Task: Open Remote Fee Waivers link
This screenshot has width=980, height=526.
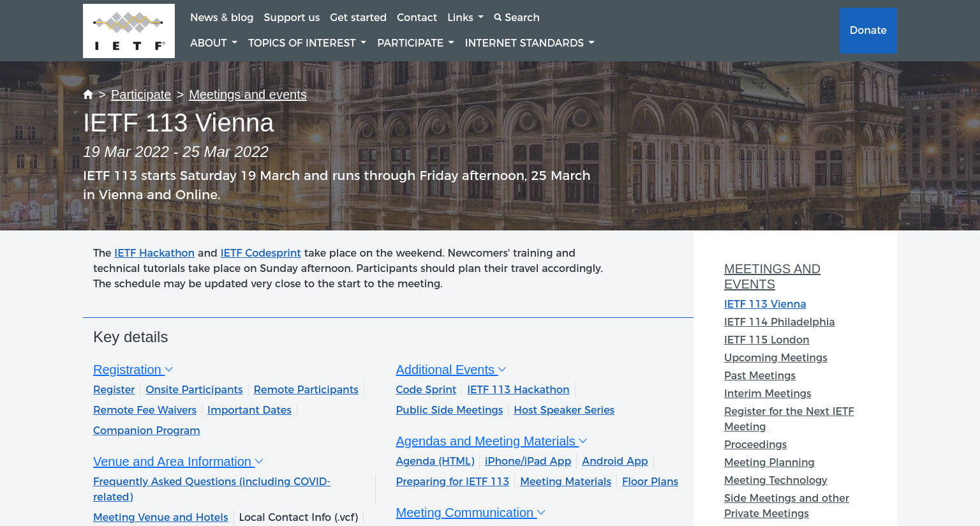Action: [145, 410]
